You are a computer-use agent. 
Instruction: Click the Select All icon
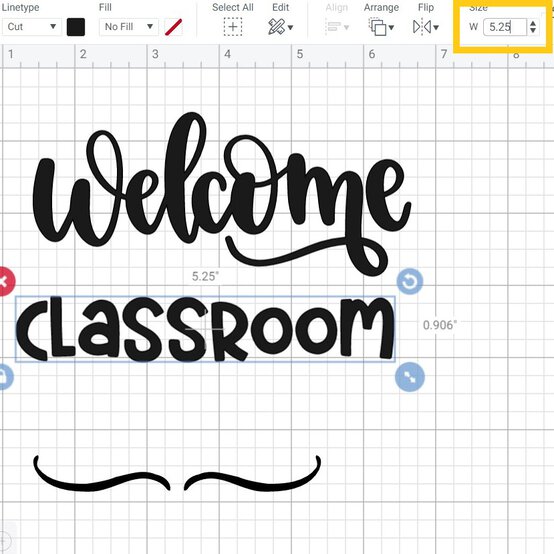[233, 27]
